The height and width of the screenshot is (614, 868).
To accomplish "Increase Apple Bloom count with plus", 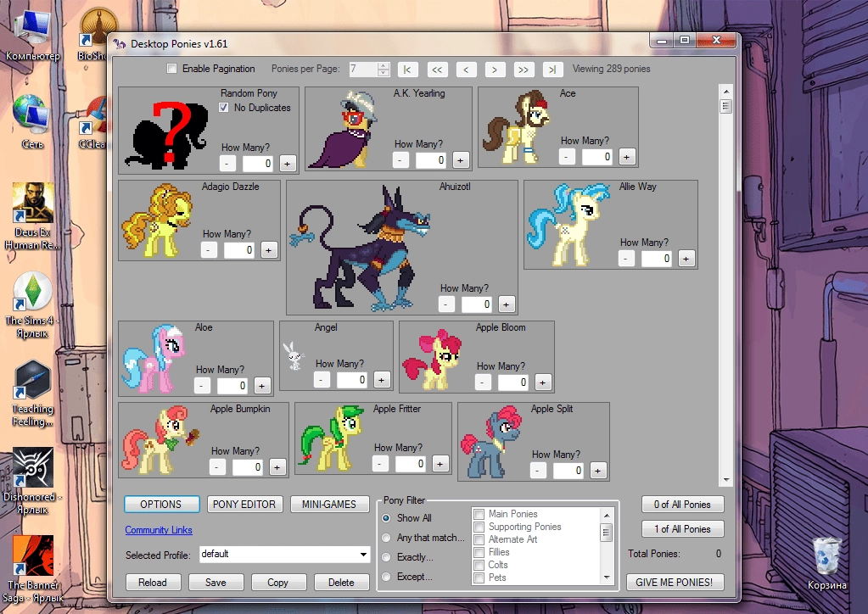I will pyautogui.click(x=542, y=382).
